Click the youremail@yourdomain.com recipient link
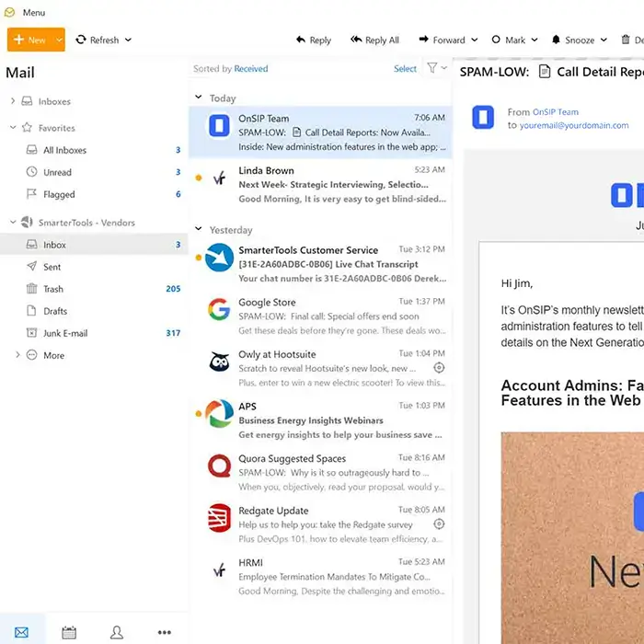Screen dimensions: 644x644 click(x=574, y=125)
